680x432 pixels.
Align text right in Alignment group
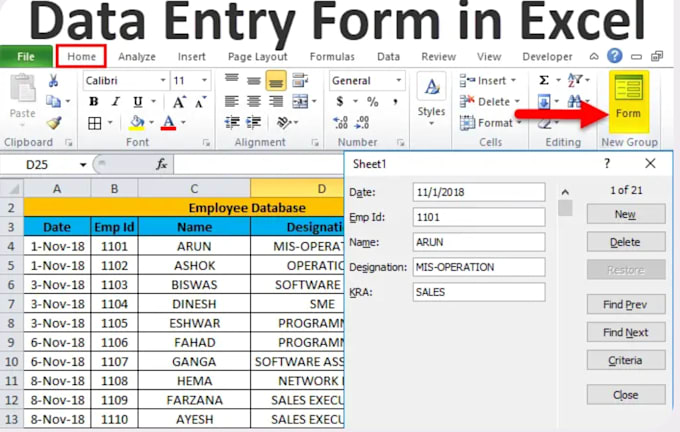[276, 102]
